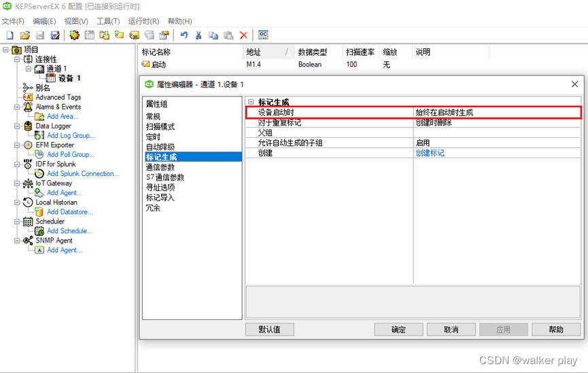This screenshot has height=373, width=588.
Task: Click the Copy toolbar icon
Action: (x=213, y=35)
